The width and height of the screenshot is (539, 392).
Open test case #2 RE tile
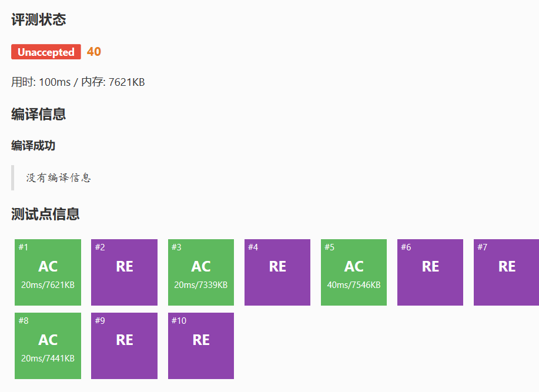tap(124, 272)
